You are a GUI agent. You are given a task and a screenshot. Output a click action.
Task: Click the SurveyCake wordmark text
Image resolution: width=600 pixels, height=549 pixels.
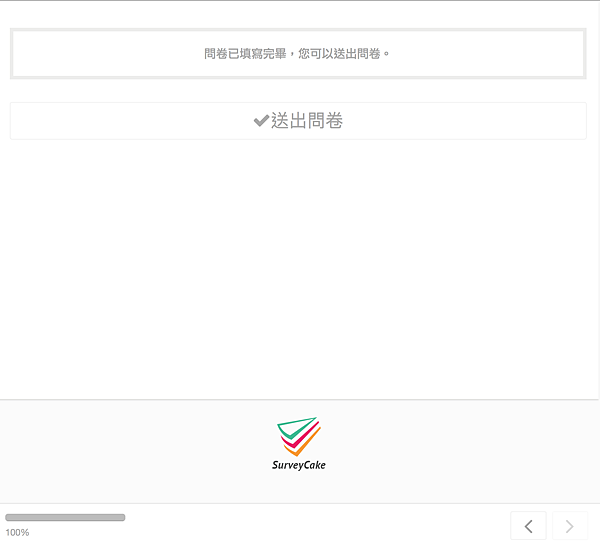(299, 465)
